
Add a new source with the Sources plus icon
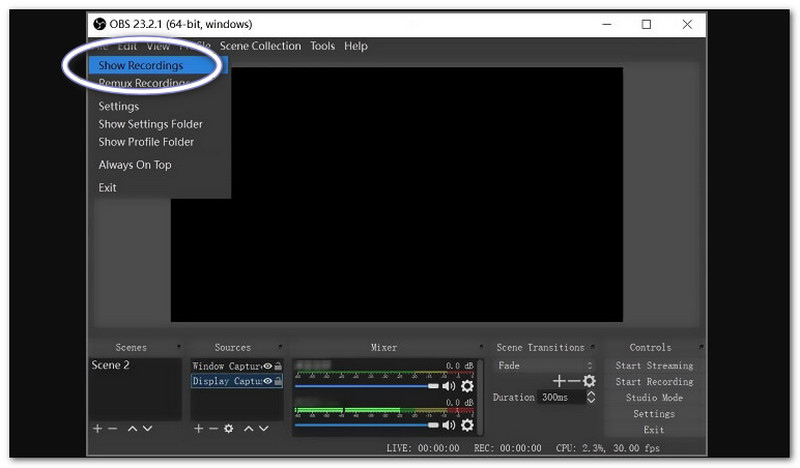tap(198, 429)
